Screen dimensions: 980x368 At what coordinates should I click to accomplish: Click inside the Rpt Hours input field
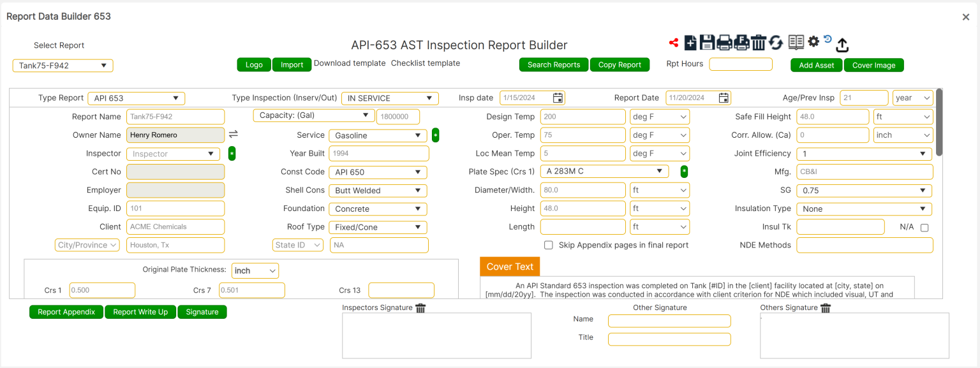(x=740, y=64)
